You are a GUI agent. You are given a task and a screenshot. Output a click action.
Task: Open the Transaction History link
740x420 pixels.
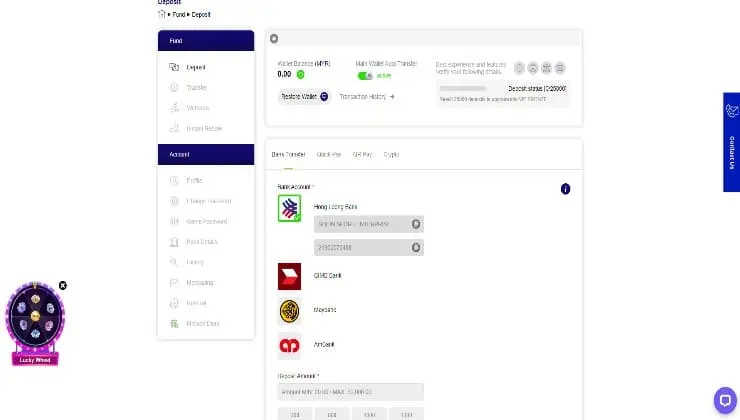(x=367, y=96)
